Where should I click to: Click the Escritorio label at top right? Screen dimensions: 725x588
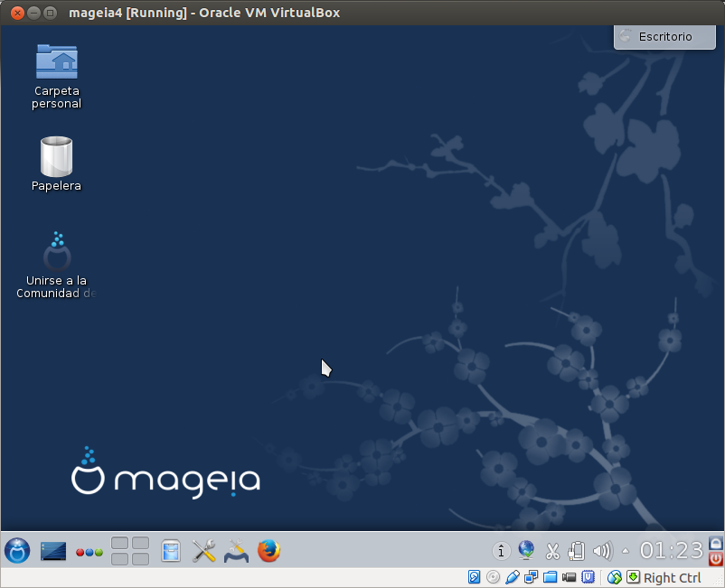[x=664, y=37]
